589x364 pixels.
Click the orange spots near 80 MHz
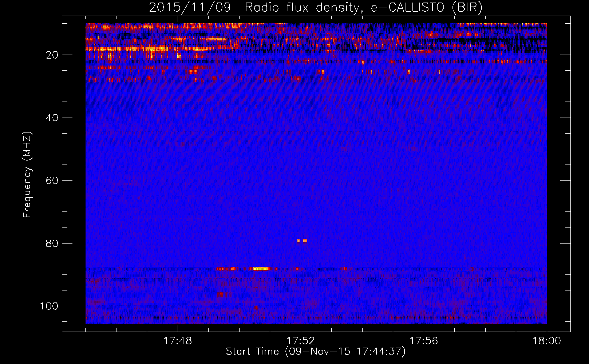pos(303,241)
